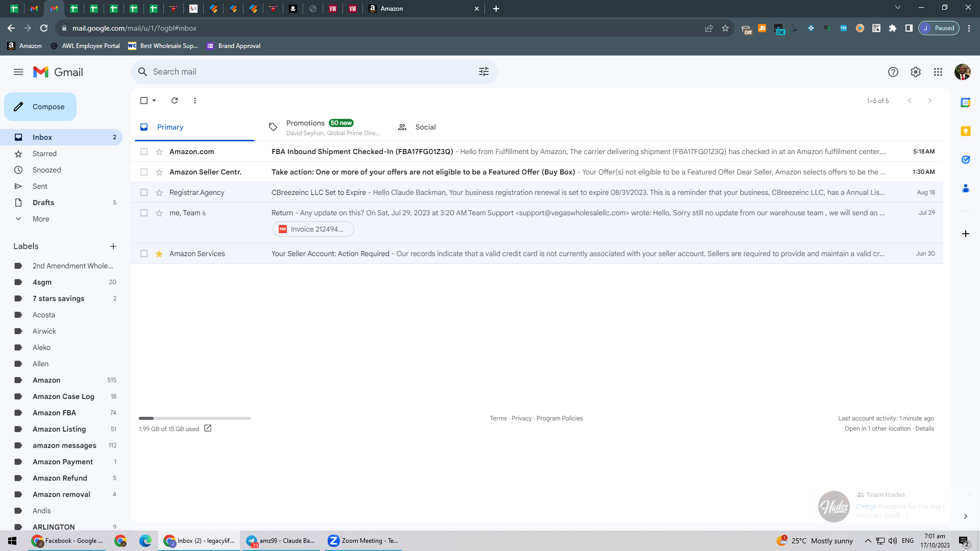Select the Registrar.Agency email checkbox
Image resolution: width=980 pixels, height=551 pixels.
point(144,192)
